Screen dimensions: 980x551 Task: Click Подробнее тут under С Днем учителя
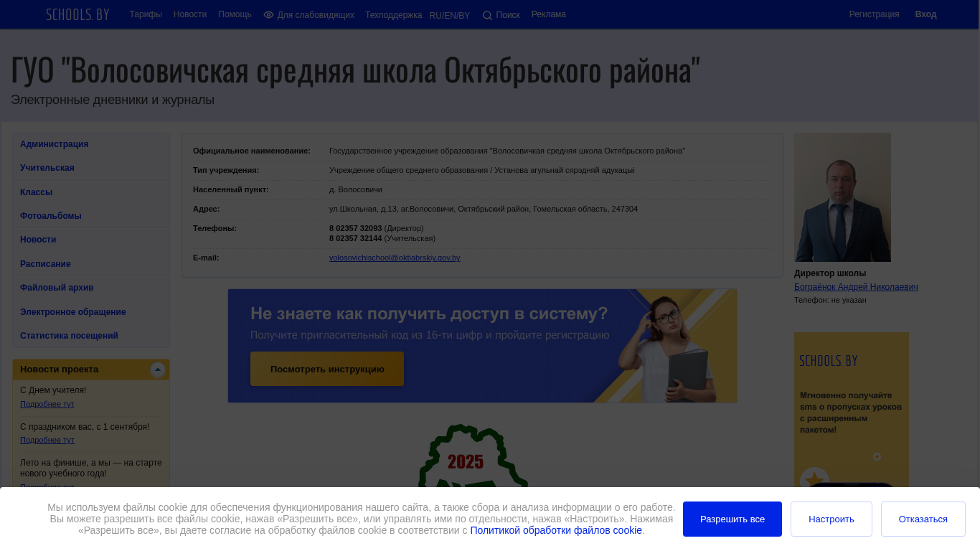[47, 404]
